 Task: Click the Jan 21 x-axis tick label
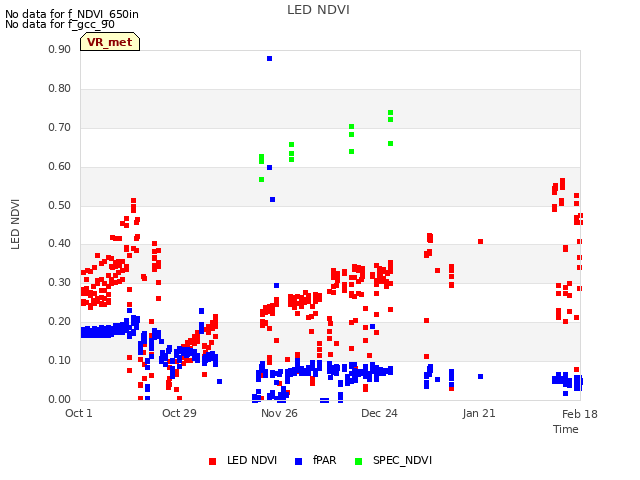click(x=479, y=413)
